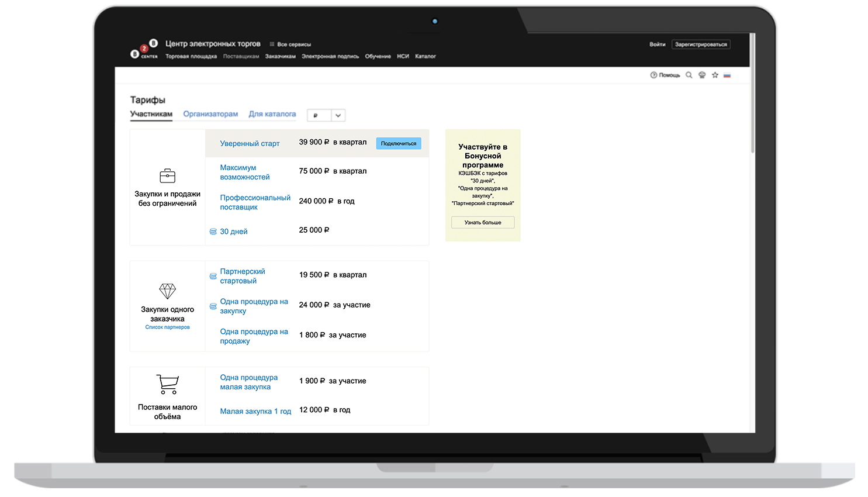This screenshot has width=868, height=497.
Task: Switch to the 'Для каталога' tab
Action: click(272, 114)
